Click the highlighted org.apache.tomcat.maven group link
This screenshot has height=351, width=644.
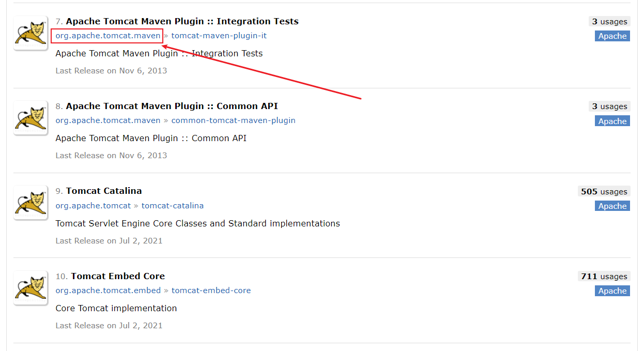point(108,36)
